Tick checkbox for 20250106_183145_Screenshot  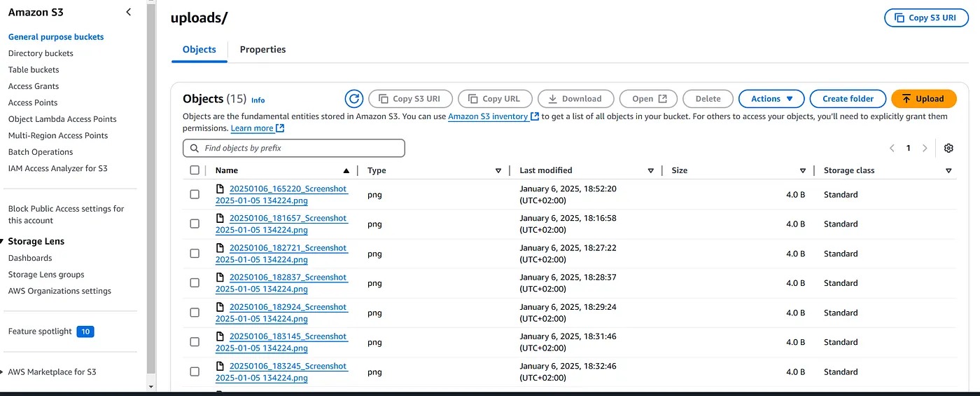click(x=195, y=342)
